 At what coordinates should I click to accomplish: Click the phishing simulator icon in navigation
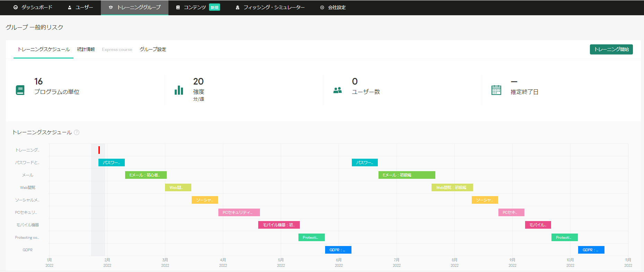pyautogui.click(x=237, y=7)
